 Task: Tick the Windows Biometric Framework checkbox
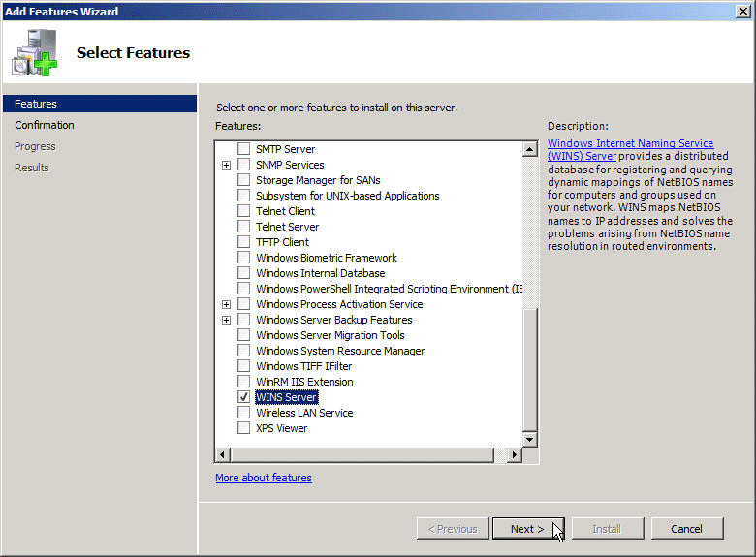(244, 258)
